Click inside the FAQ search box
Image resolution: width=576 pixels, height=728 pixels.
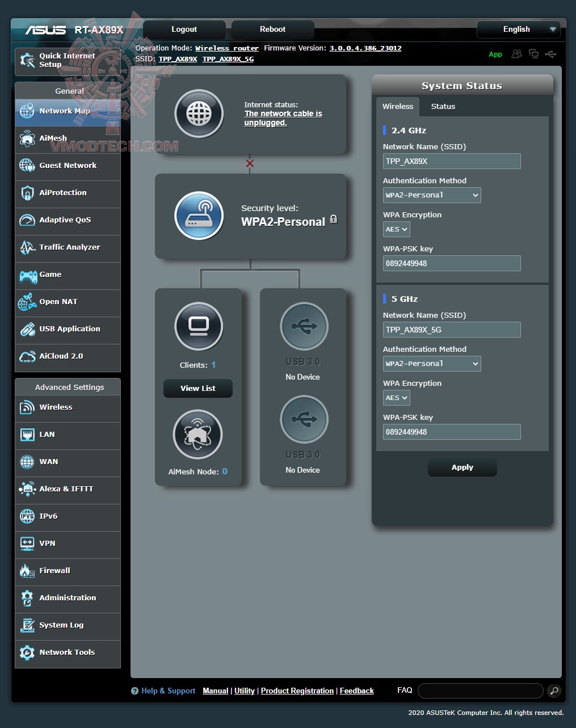click(x=480, y=691)
